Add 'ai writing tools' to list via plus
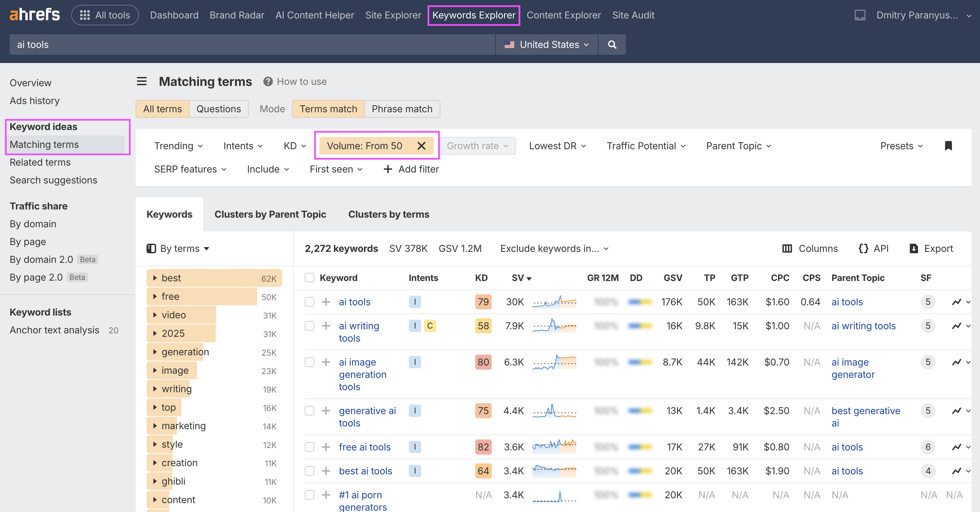The image size is (980, 512). (x=326, y=326)
